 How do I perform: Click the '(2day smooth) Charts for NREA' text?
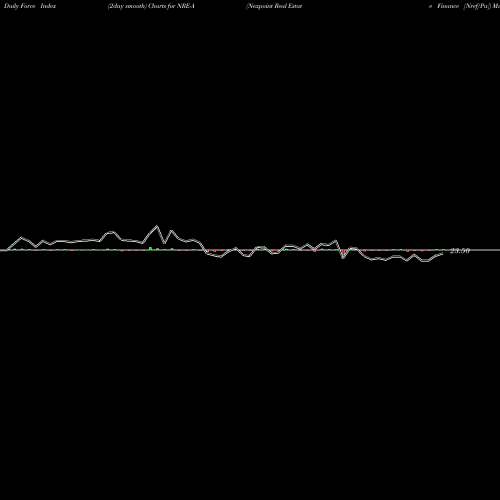151,6
